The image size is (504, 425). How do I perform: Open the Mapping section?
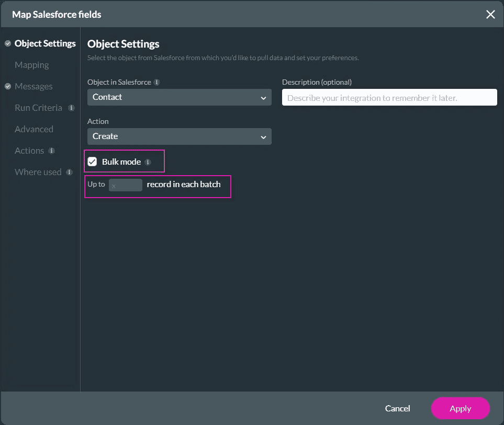click(x=32, y=65)
